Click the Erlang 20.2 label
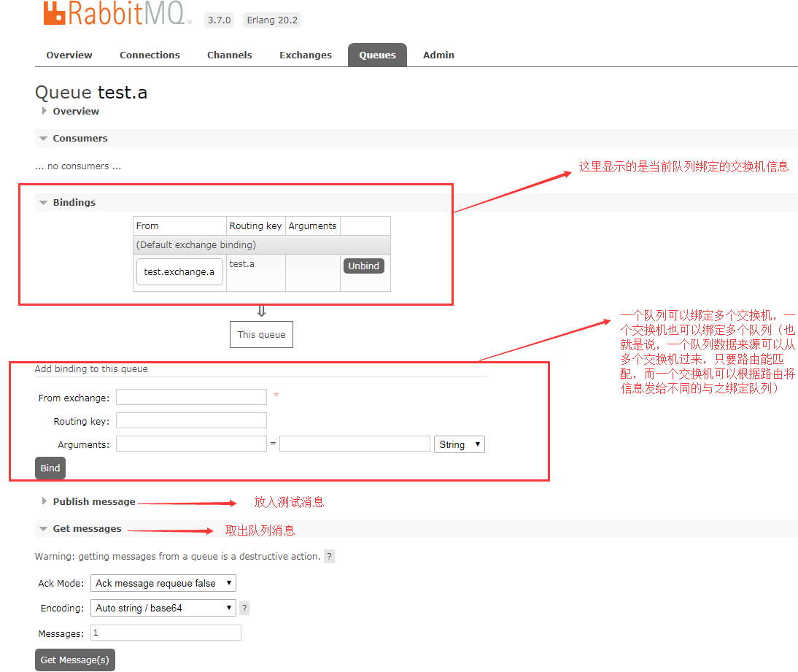The image size is (798, 672). pyautogui.click(x=272, y=20)
